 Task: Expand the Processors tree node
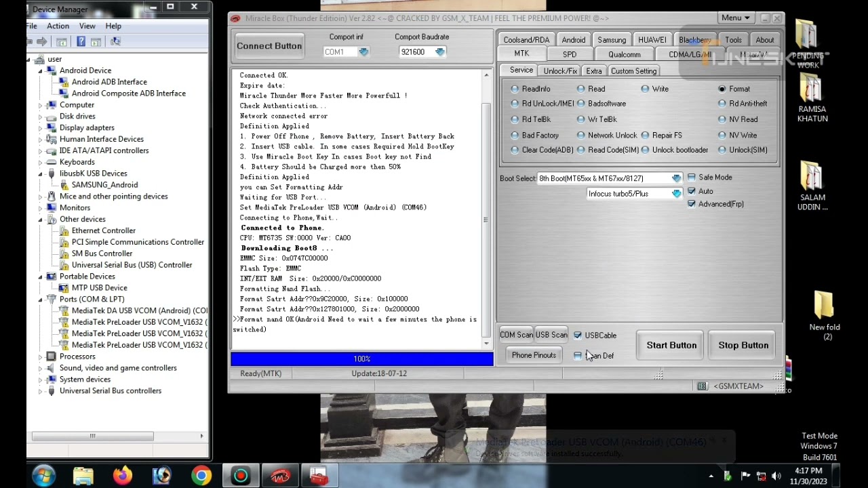[x=41, y=357]
